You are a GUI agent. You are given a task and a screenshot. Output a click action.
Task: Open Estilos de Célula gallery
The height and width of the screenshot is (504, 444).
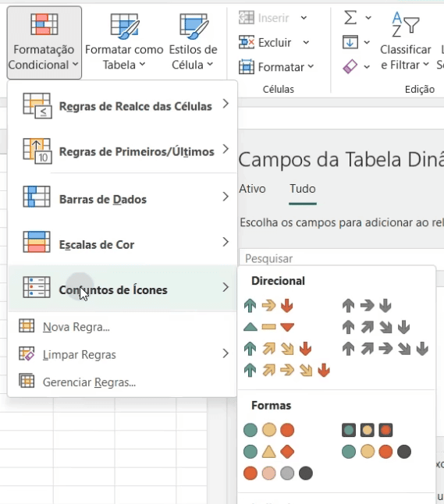point(193,42)
